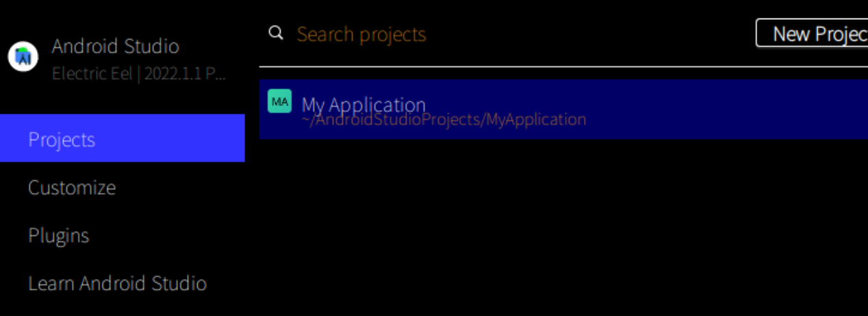Click the magnifier icon beside Search projects

276,33
